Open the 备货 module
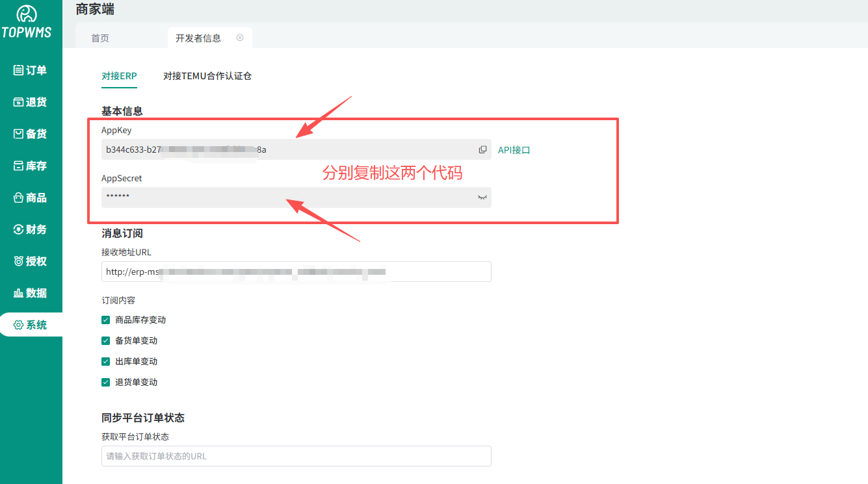The image size is (868, 484). 31,133
